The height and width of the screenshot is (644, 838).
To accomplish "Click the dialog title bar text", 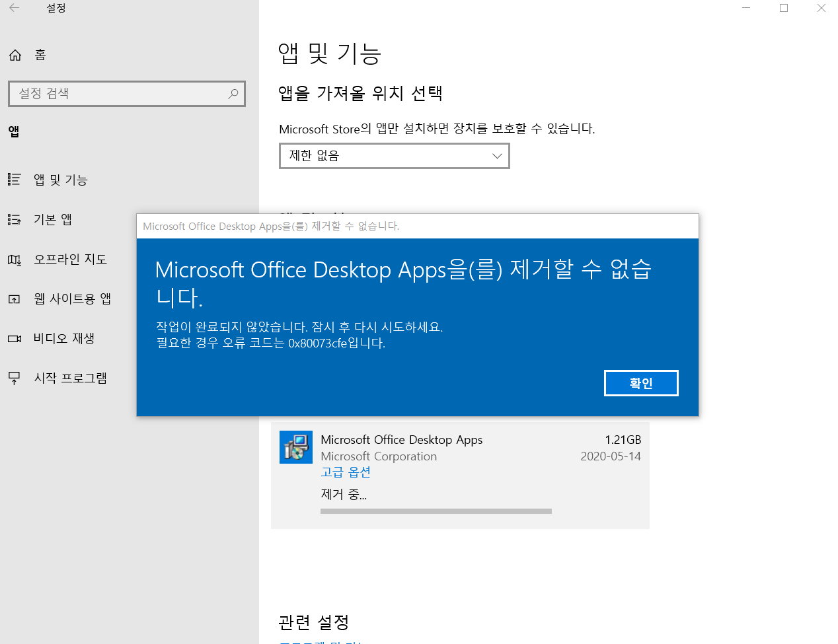I will (271, 226).
